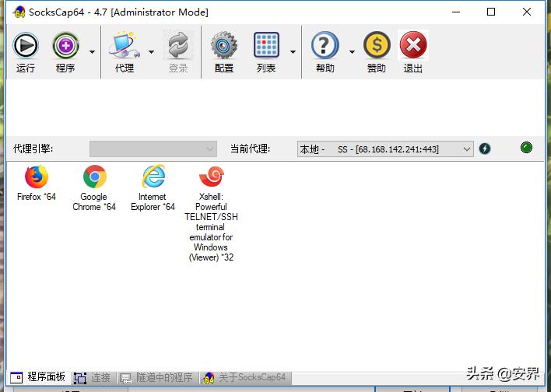Viewport: 551px width, 392px height.
Task: Expand the 帮助 dropdown arrow
Action: tap(352, 52)
